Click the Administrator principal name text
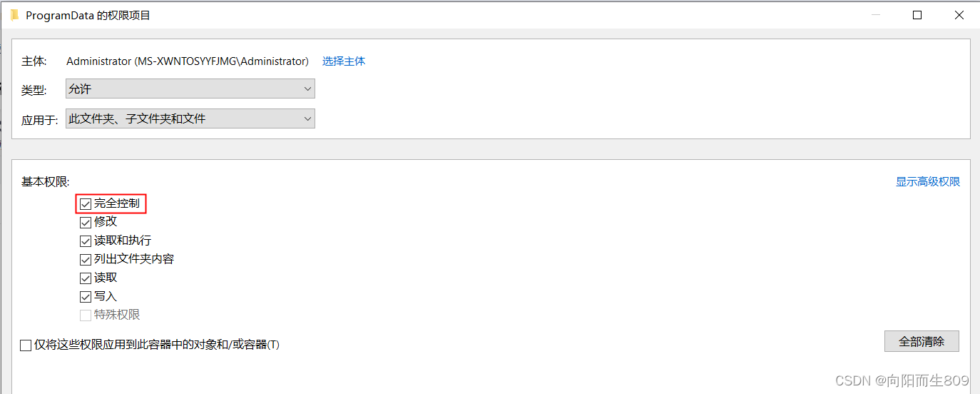This screenshot has width=980, height=394. 188,61
